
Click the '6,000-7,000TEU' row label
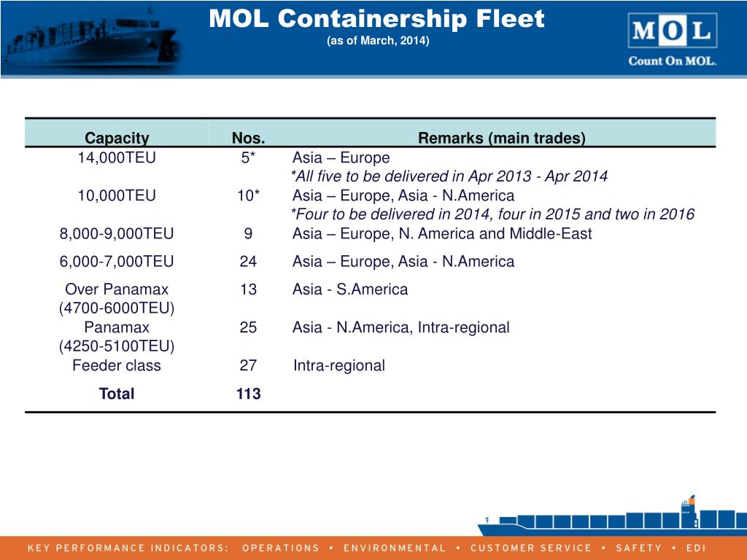(117, 262)
